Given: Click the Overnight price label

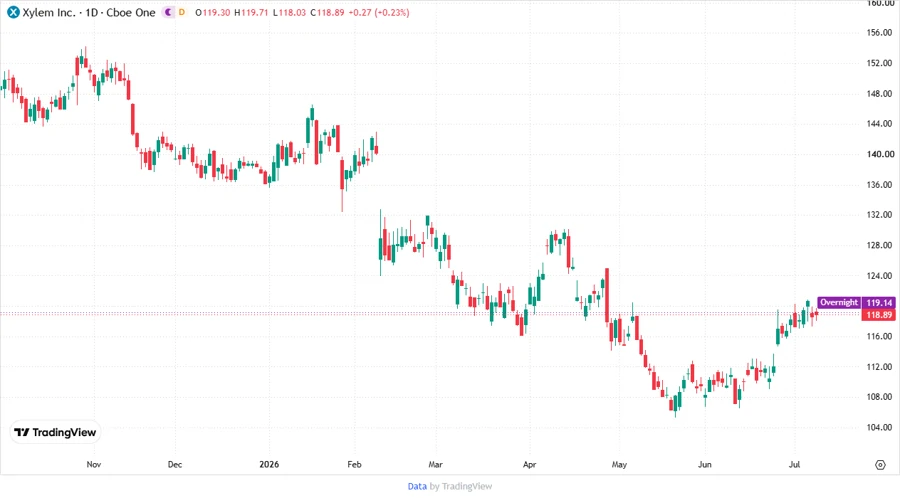Looking at the screenshot, I should point(839,302).
